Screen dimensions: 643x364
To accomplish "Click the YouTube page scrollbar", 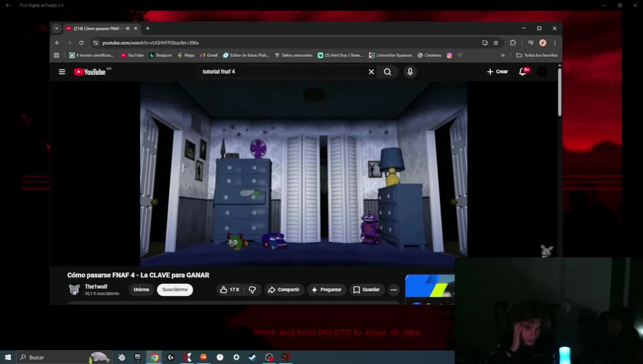I will 560,92.
